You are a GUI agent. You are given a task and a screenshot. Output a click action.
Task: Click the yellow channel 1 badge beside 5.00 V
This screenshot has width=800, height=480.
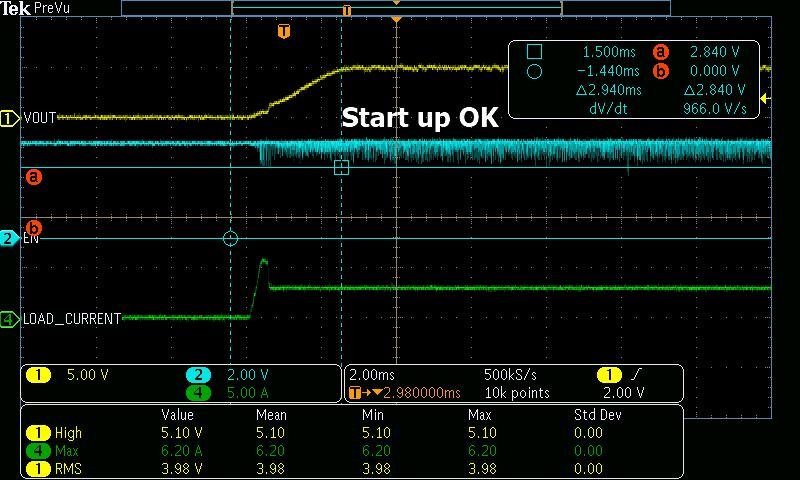pyautogui.click(x=38, y=375)
